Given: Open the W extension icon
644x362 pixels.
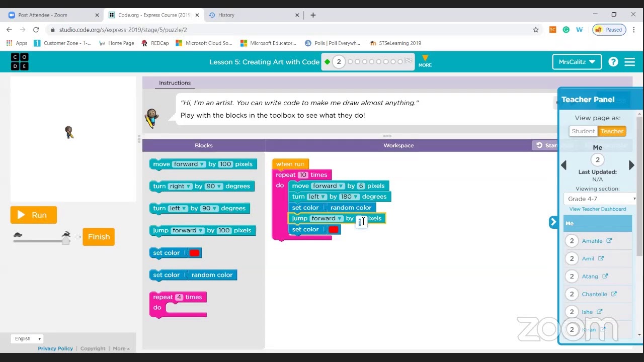Looking at the screenshot, I should click(x=580, y=30).
